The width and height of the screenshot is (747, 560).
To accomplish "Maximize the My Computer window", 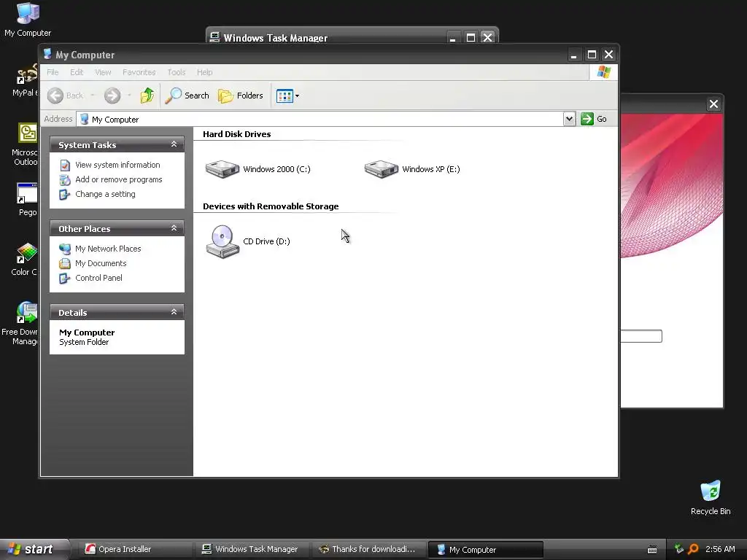I will point(591,55).
